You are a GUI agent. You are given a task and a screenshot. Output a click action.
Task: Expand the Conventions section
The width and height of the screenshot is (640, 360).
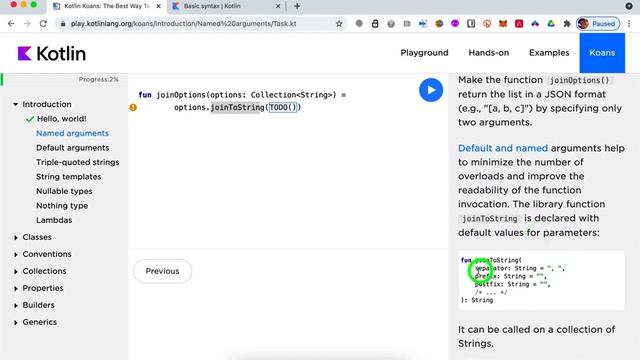[x=16, y=254]
